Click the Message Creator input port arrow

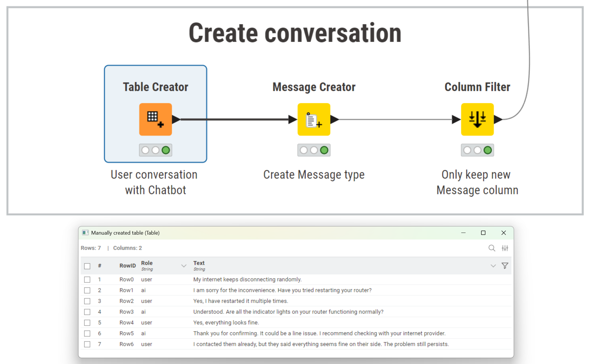(293, 119)
